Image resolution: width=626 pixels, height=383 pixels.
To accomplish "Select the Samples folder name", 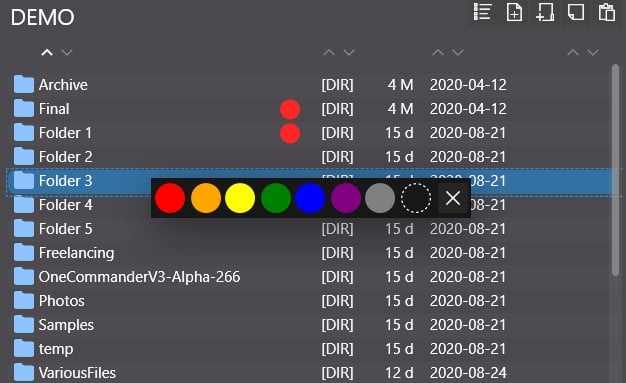I will (x=66, y=325).
